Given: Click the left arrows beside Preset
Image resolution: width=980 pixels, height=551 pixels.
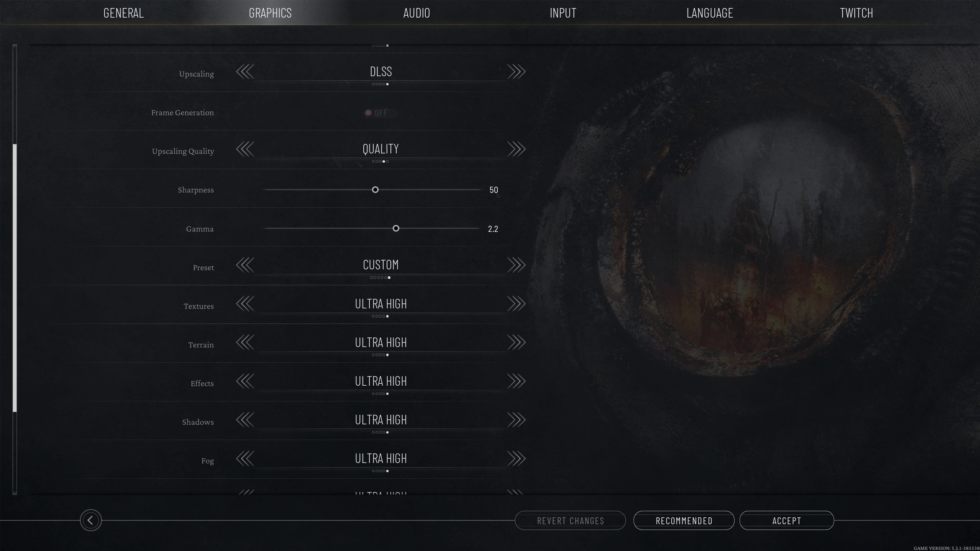Looking at the screenshot, I should 245,265.
